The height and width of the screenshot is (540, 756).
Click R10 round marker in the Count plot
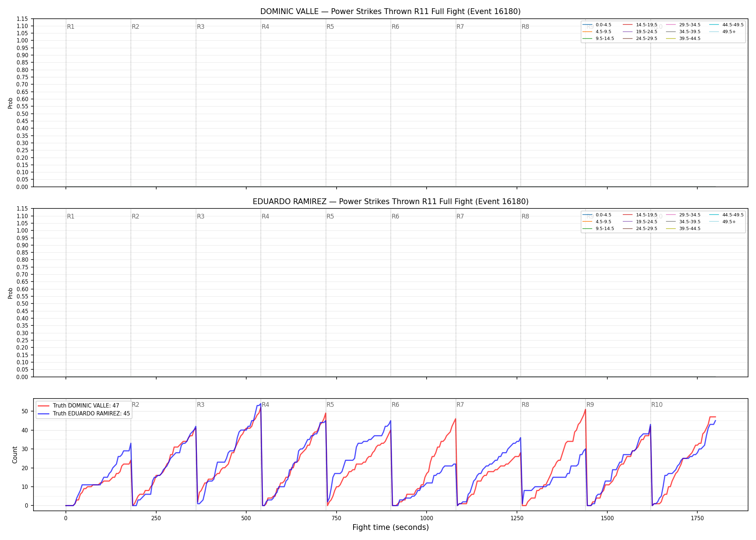point(657,405)
